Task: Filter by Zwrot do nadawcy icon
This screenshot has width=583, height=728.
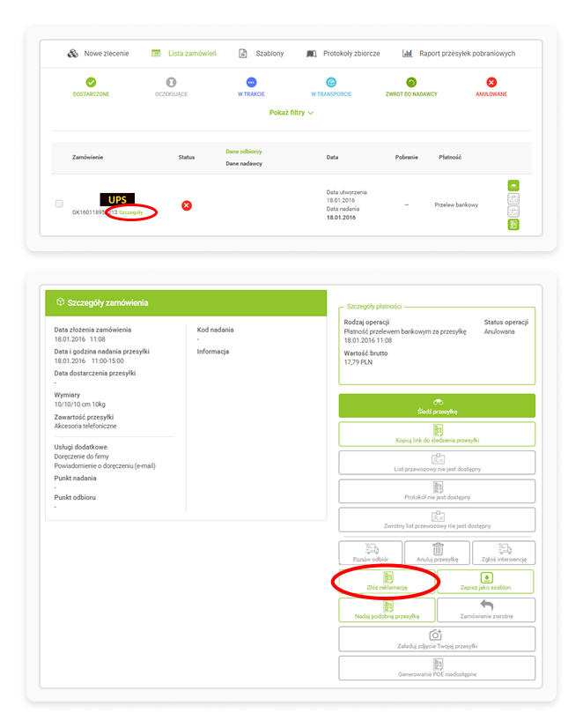Action: pyautogui.click(x=411, y=82)
